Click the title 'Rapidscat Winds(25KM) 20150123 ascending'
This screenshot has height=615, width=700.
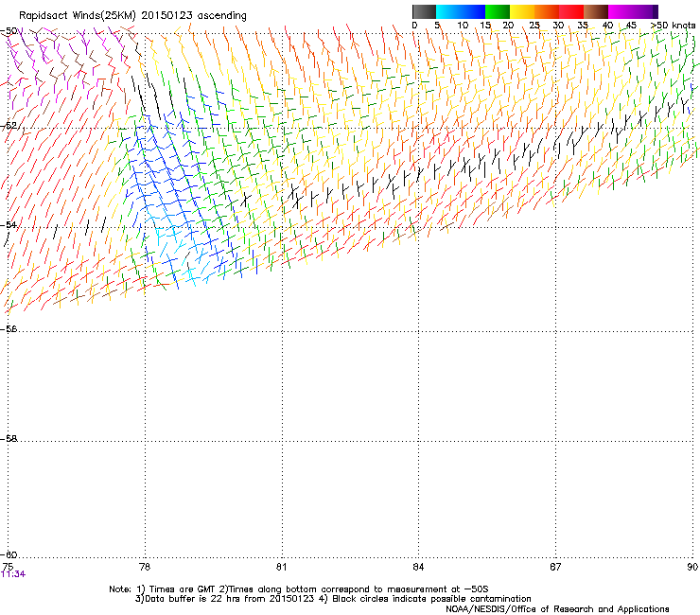tap(132, 16)
